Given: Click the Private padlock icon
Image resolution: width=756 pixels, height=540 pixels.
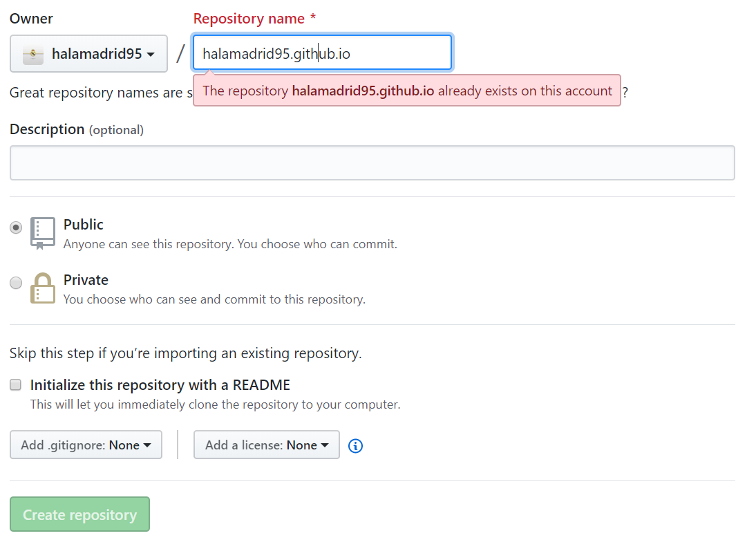Looking at the screenshot, I should [x=42, y=288].
